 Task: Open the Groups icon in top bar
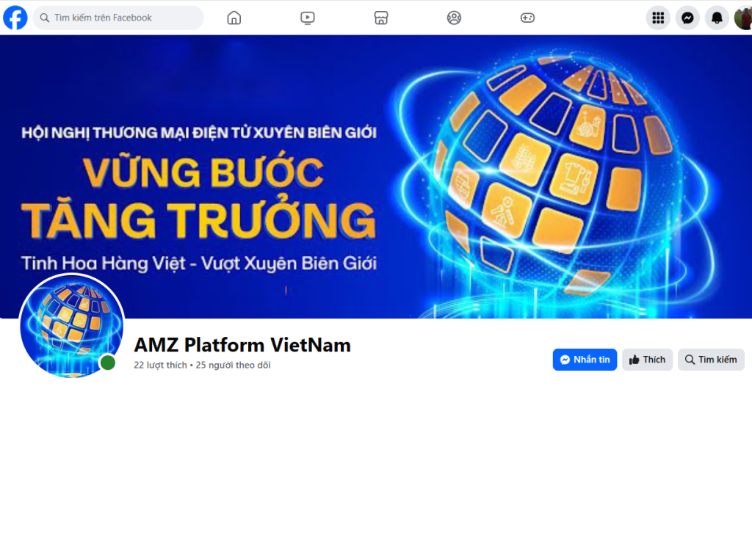click(454, 18)
